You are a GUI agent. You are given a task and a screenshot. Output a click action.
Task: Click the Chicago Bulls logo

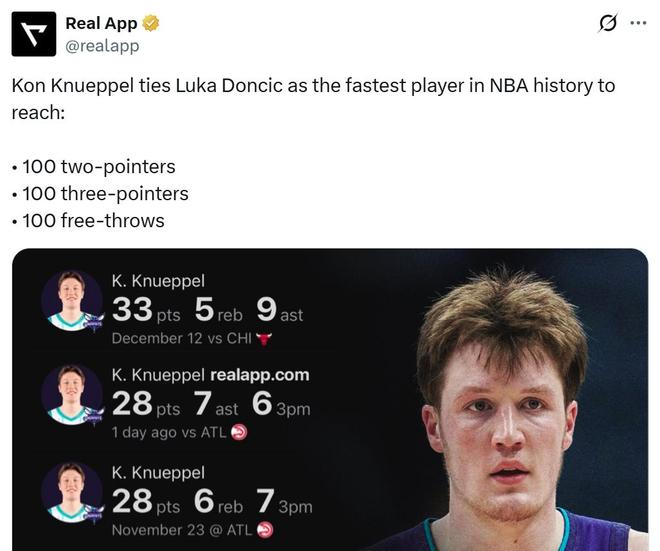(x=264, y=338)
